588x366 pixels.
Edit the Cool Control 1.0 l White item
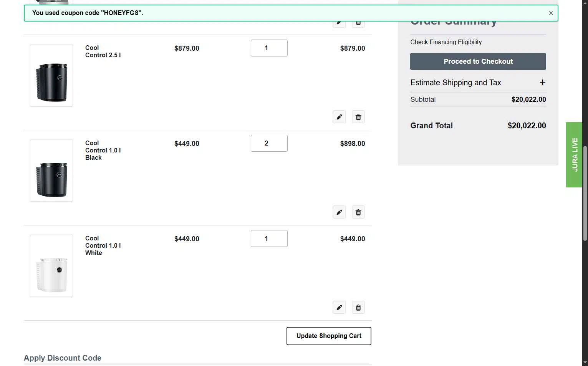coord(339,308)
